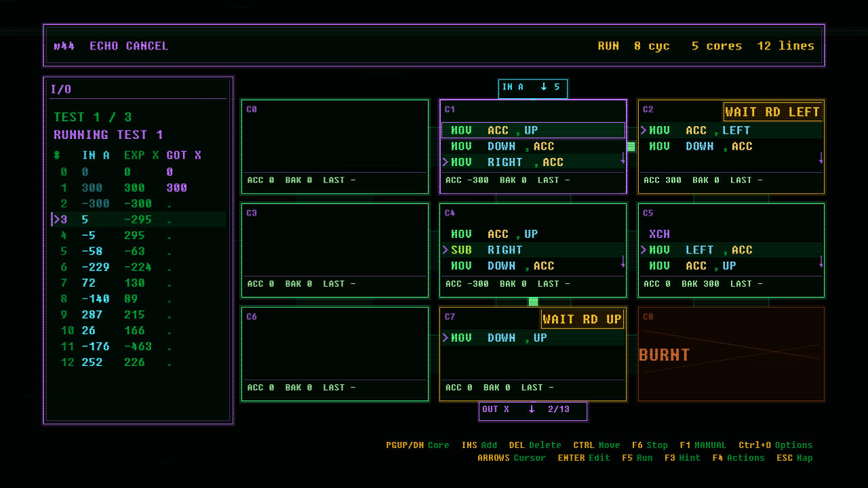Select line MOV DOWN, ACC in core C2
The image size is (868, 488).
point(731,146)
